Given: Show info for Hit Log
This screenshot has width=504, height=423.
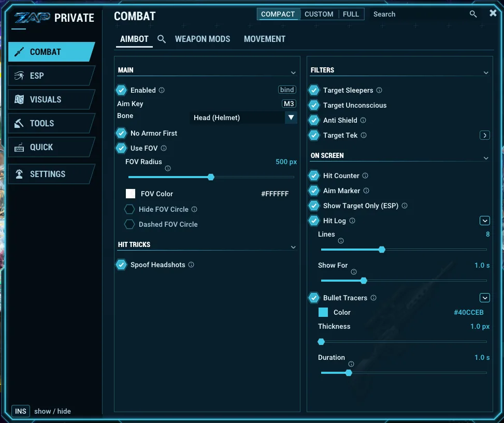Looking at the screenshot, I should (352, 221).
